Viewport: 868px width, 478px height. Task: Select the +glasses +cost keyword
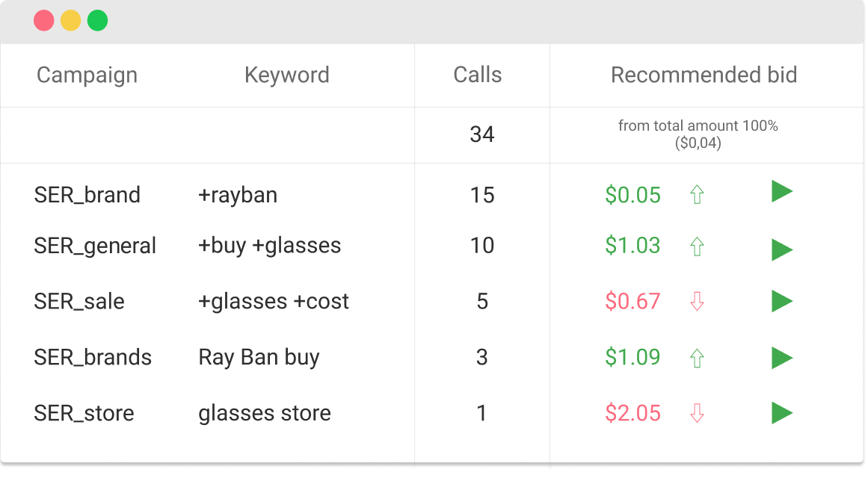[x=274, y=302]
